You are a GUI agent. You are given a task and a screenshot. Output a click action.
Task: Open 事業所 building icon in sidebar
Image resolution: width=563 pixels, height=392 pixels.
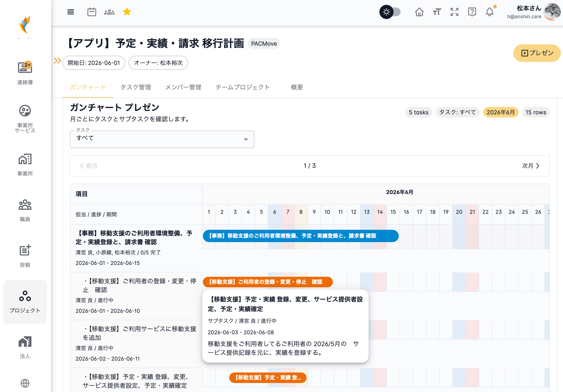coord(25,165)
